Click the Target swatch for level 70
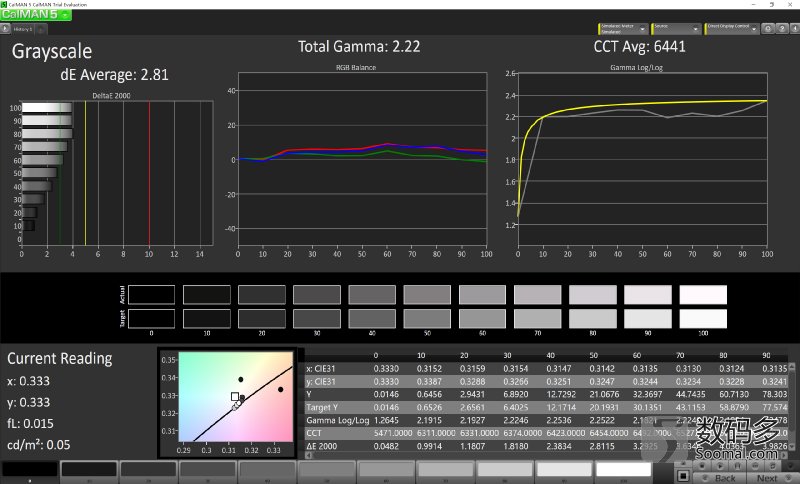The width and height of the screenshot is (800, 484). 538,319
